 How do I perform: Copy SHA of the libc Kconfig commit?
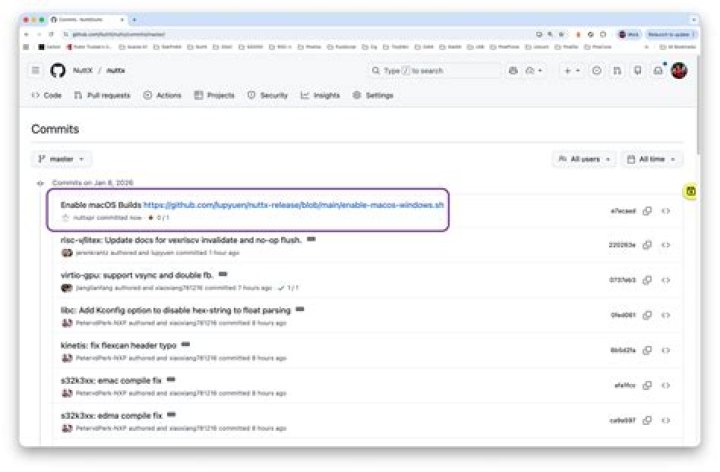coord(647,315)
